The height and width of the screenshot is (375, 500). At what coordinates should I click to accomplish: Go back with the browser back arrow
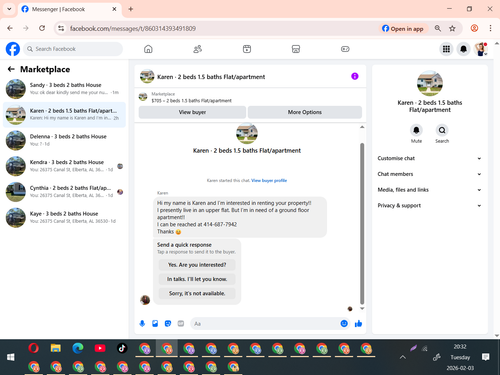pos(10,28)
